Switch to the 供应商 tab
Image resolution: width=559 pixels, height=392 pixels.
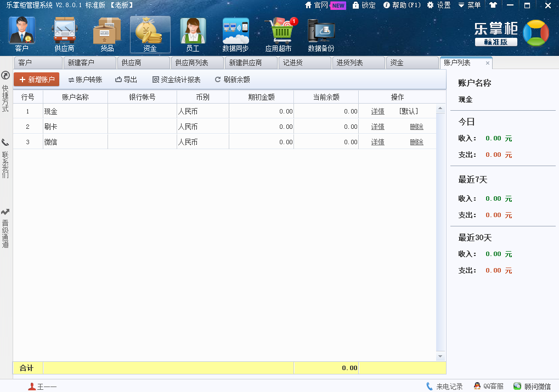(144, 63)
